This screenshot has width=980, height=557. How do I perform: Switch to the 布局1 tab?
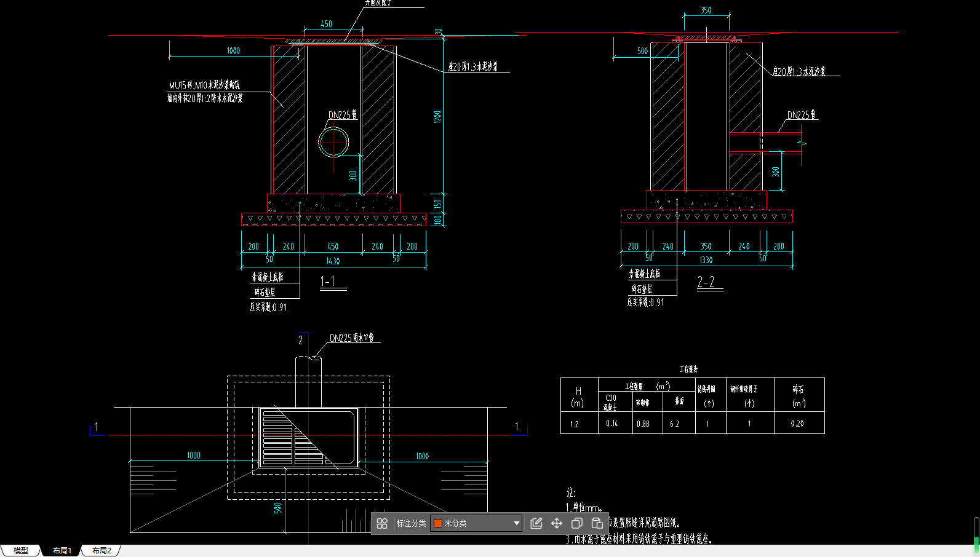pos(62,550)
